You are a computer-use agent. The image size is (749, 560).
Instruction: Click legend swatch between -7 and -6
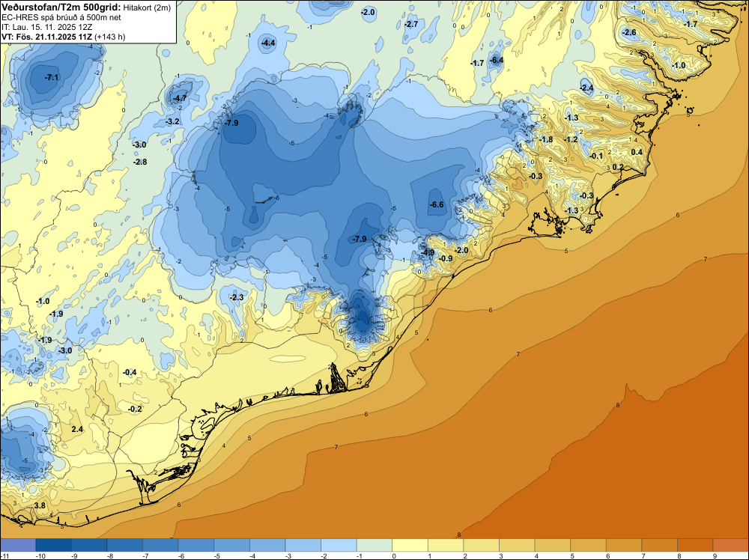[160, 545]
